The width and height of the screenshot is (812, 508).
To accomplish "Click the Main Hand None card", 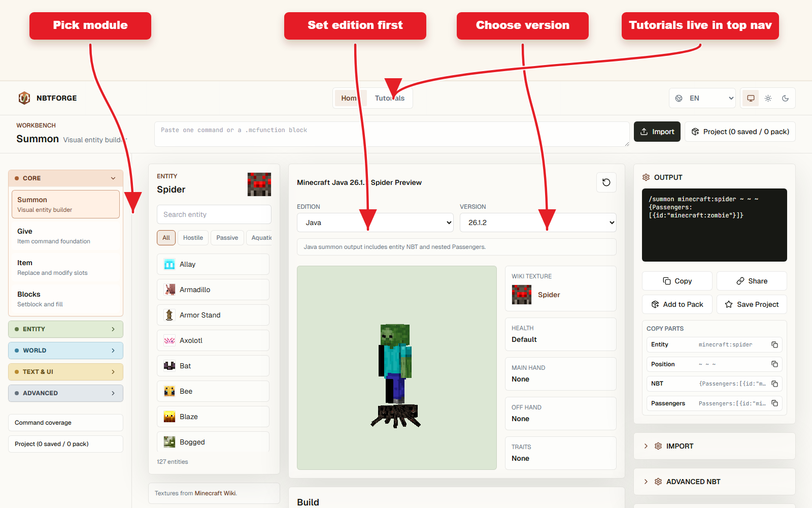I will coord(561,374).
